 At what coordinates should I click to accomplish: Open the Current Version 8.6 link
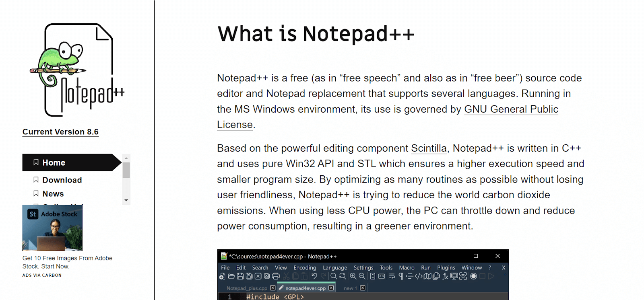coord(60,132)
